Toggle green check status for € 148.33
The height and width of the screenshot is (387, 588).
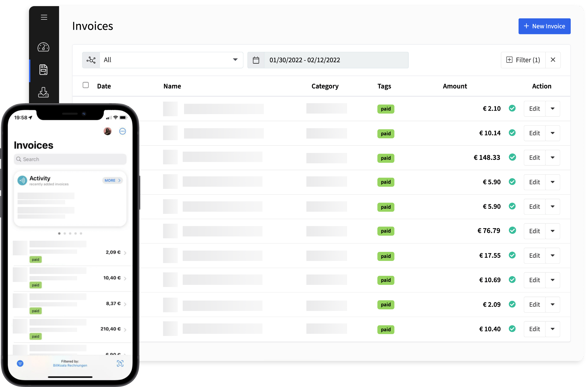512,157
